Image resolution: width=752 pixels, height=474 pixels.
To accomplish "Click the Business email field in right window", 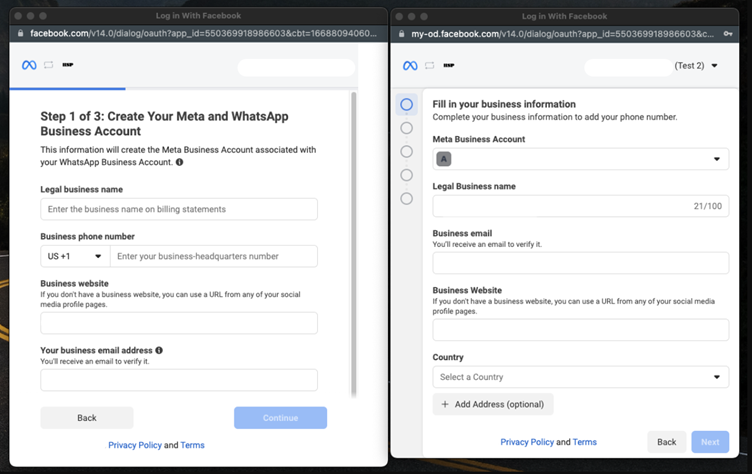I will point(580,263).
